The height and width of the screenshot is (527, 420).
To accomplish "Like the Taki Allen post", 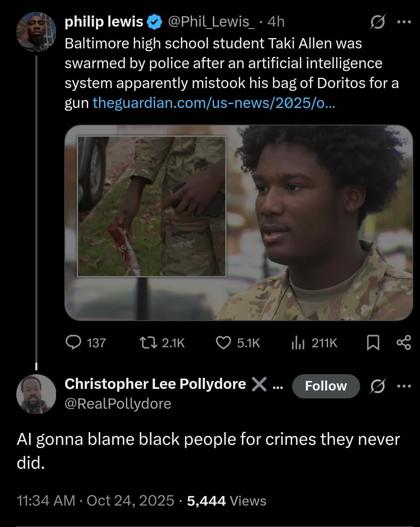I will pyautogui.click(x=237, y=342).
